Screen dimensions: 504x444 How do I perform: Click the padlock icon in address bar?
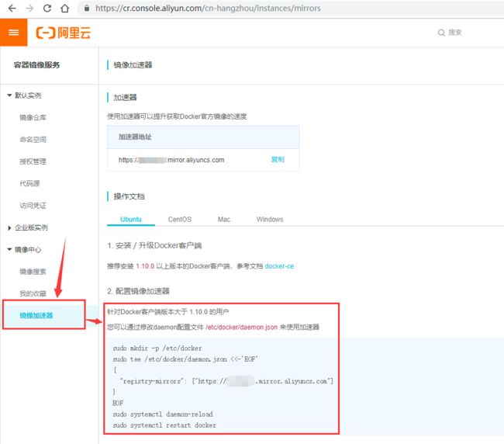coord(87,8)
